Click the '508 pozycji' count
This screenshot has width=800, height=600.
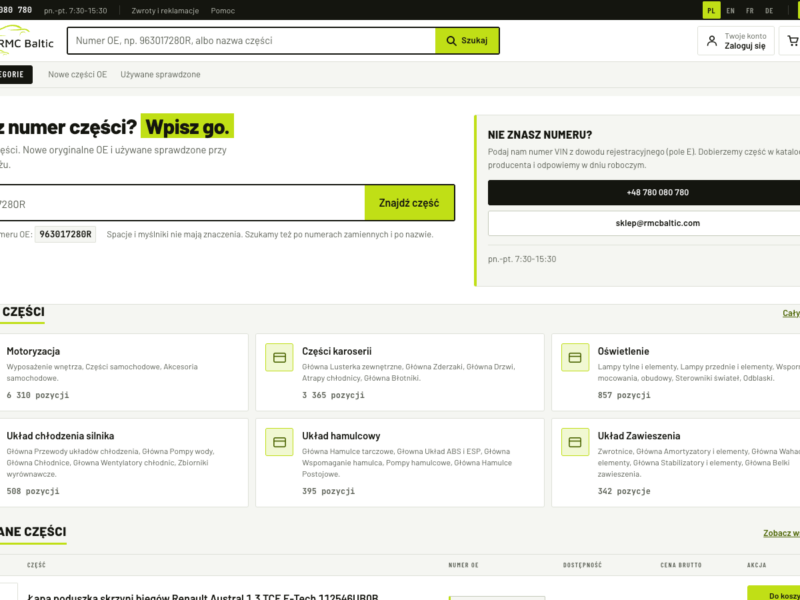(x=33, y=491)
